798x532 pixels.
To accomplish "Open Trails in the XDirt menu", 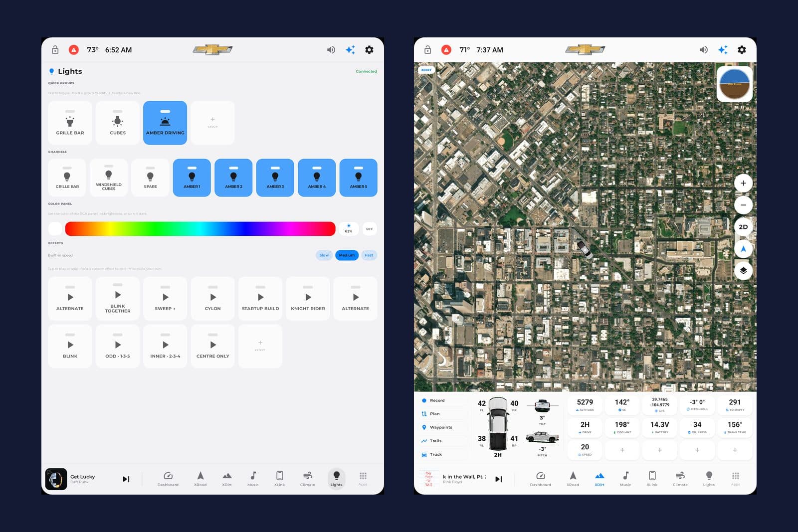I will click(x=443, y=441).
